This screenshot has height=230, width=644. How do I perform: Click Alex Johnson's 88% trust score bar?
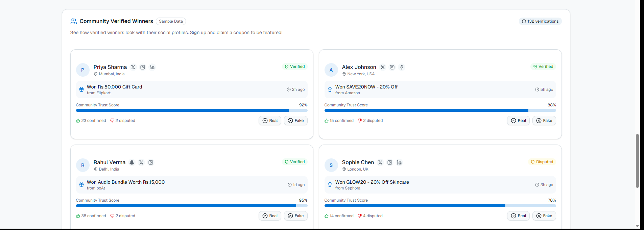coord(440,110)
